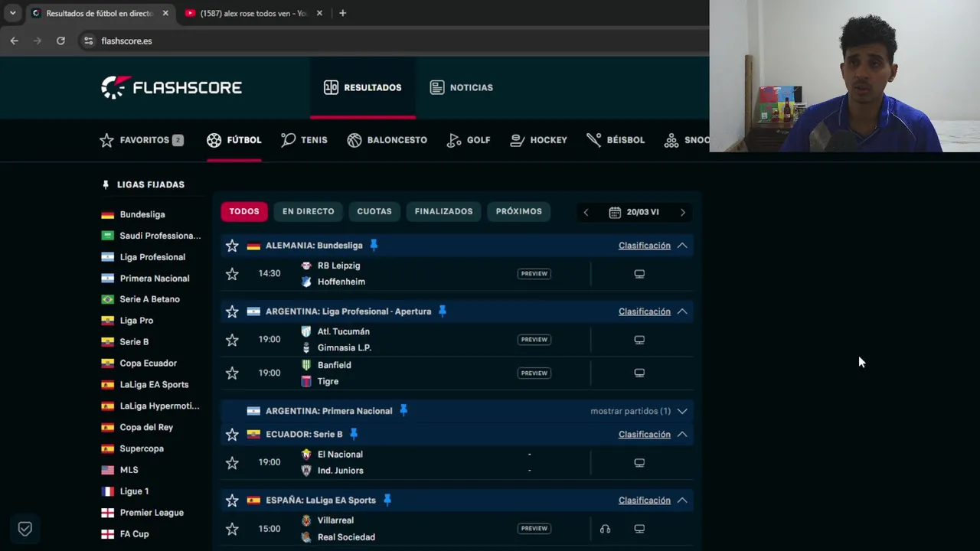Reload the page in Chrome
Screen dimensions: 980x551
[x=60, y=41]
